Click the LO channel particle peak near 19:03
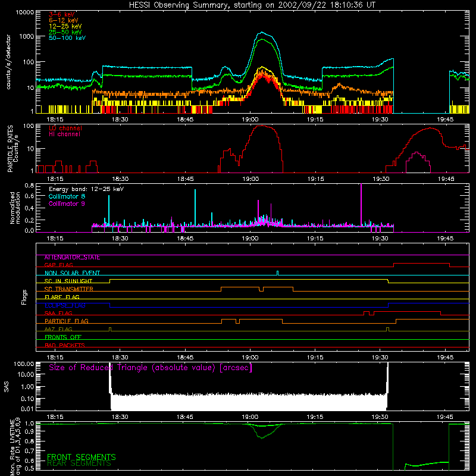This screenshot has height=476, width=476. (262, 126)
